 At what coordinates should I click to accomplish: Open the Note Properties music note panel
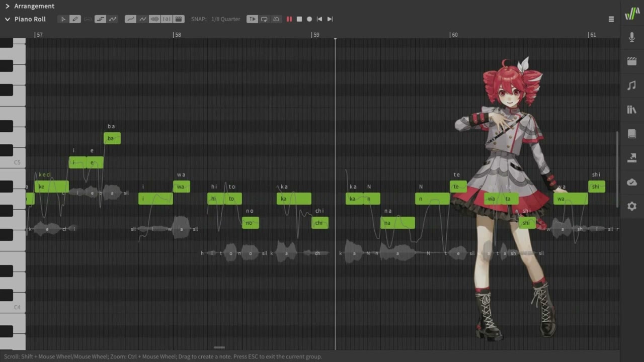coord(632,85)
